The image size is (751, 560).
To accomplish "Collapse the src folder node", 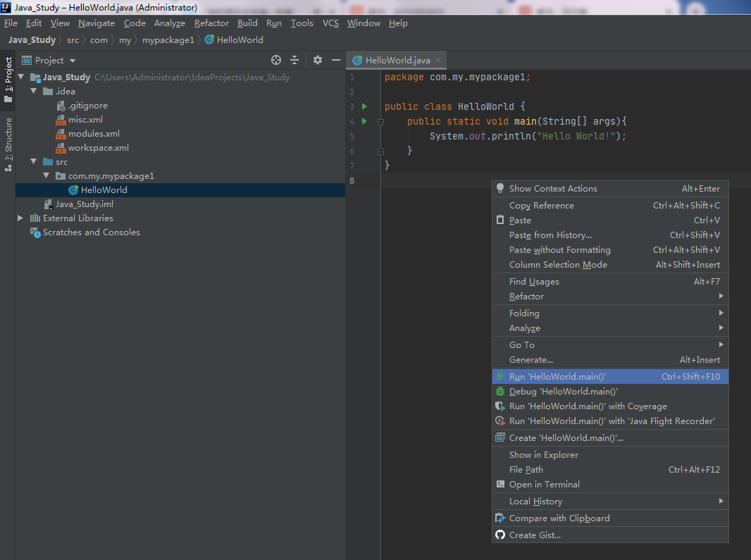I will (34, 161).
